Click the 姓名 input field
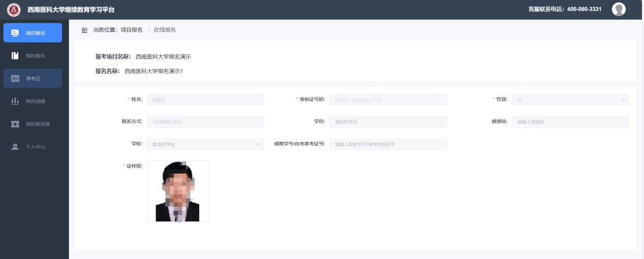 pyautogui.click(x=205, y=100)
